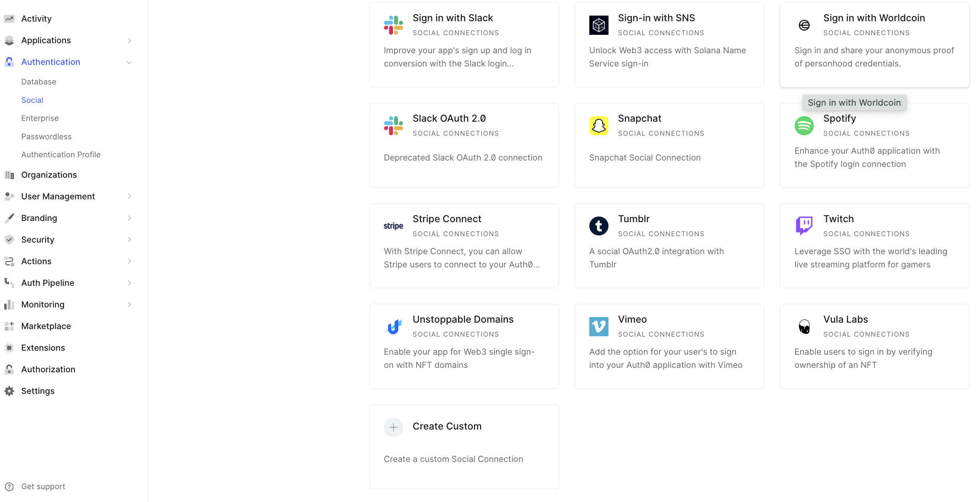Select the Vimeo icon
Image resolution: width=980 pixels, height=502 pixels.
coord(598,326)
